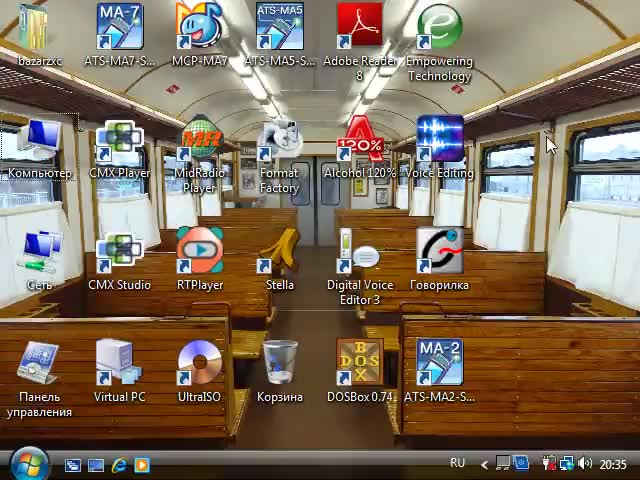Open Alcohol 120% desktop icon
Screen dimensions: 640x480
pos(360,140)
